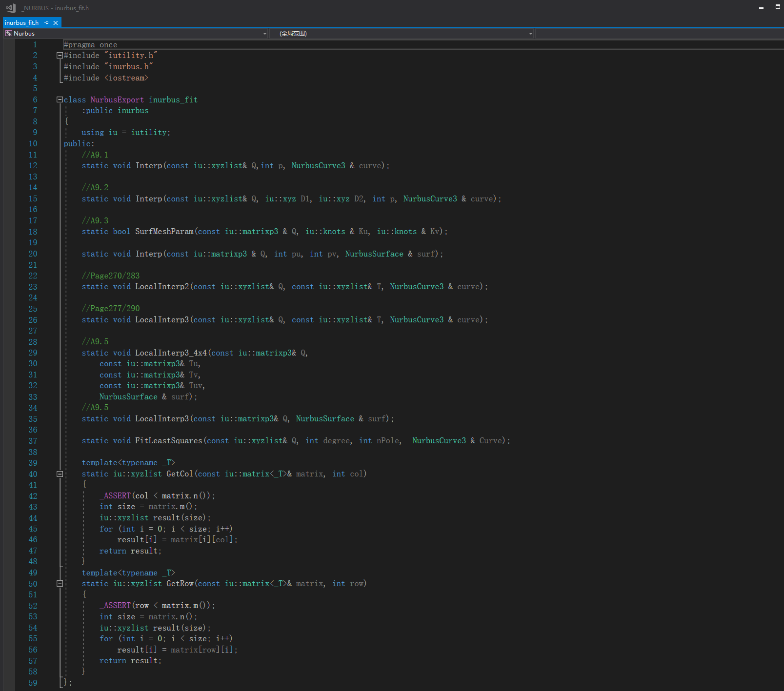Click the Visual Studio logo icon in title bar
This screenshot has height=691, width=784.
(11, 8)
